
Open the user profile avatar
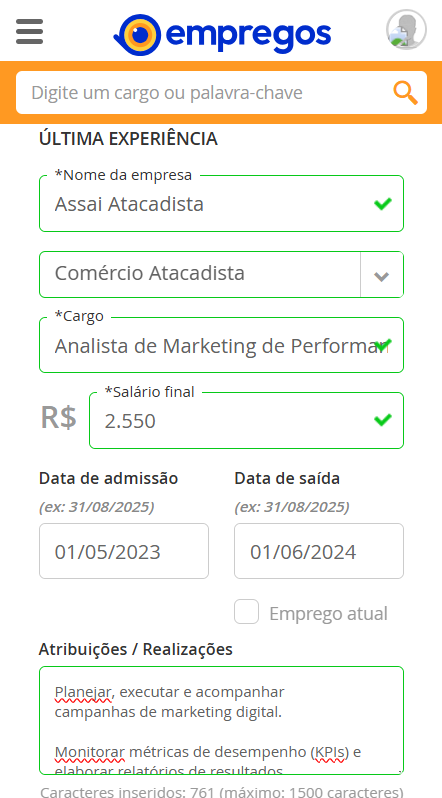[x=406, y=30]
